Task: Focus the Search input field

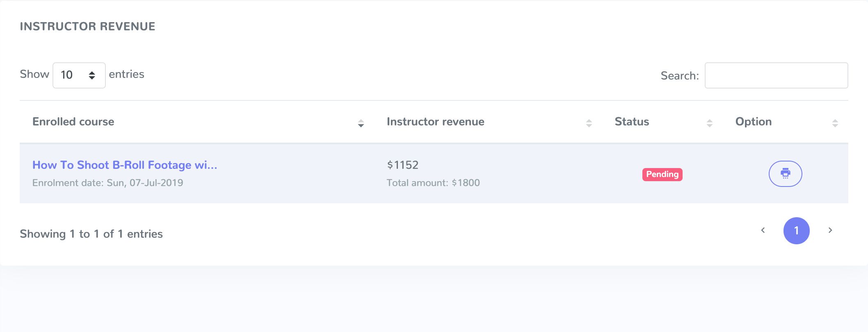Action: (776, 75)
